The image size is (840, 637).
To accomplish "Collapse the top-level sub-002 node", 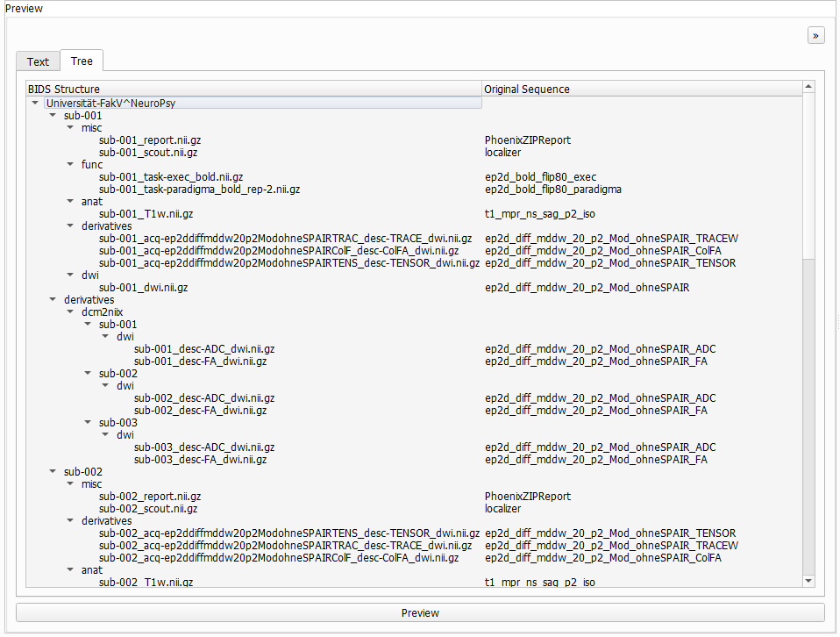I will point(53,471).
